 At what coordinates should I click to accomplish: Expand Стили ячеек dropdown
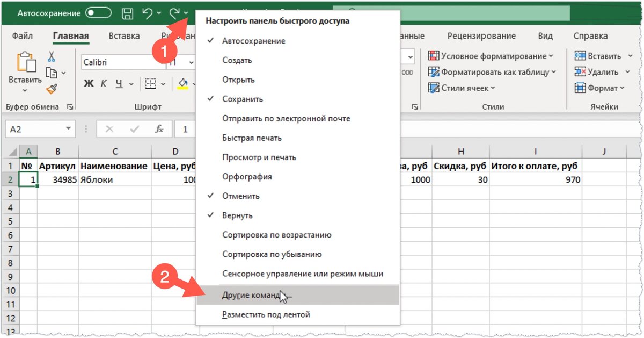(x=493, y=88)
